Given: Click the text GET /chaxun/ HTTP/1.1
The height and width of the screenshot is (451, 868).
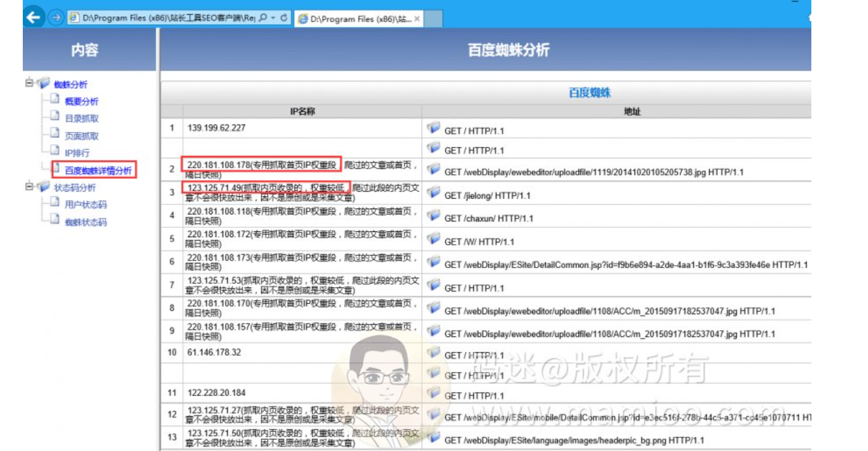Looking at the screenshot, I should [489, 218].
